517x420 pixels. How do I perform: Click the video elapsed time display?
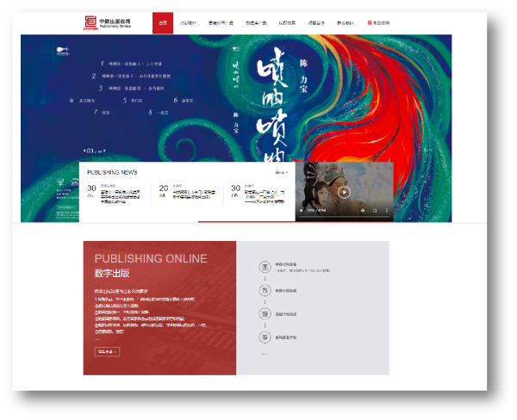316,210
